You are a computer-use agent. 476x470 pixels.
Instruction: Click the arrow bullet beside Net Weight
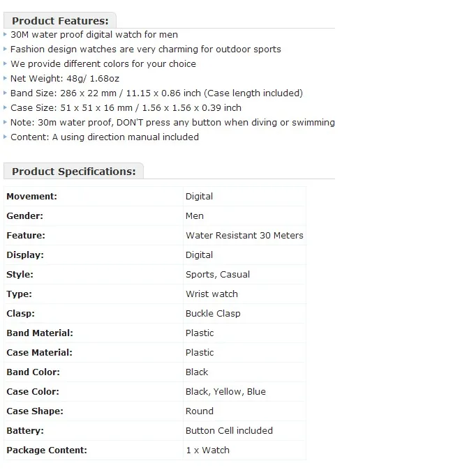[x=5, y=78]
